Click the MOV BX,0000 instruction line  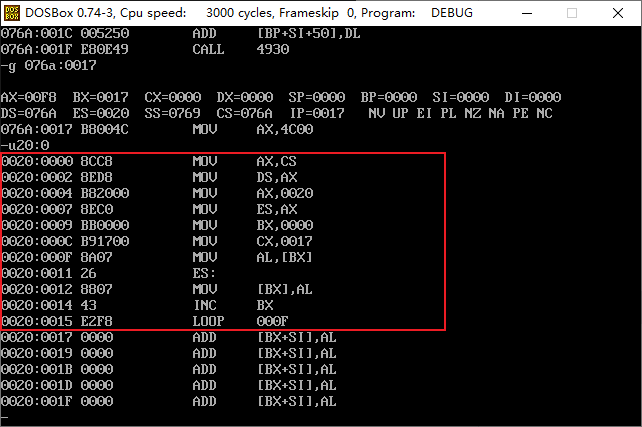(157, 225)
